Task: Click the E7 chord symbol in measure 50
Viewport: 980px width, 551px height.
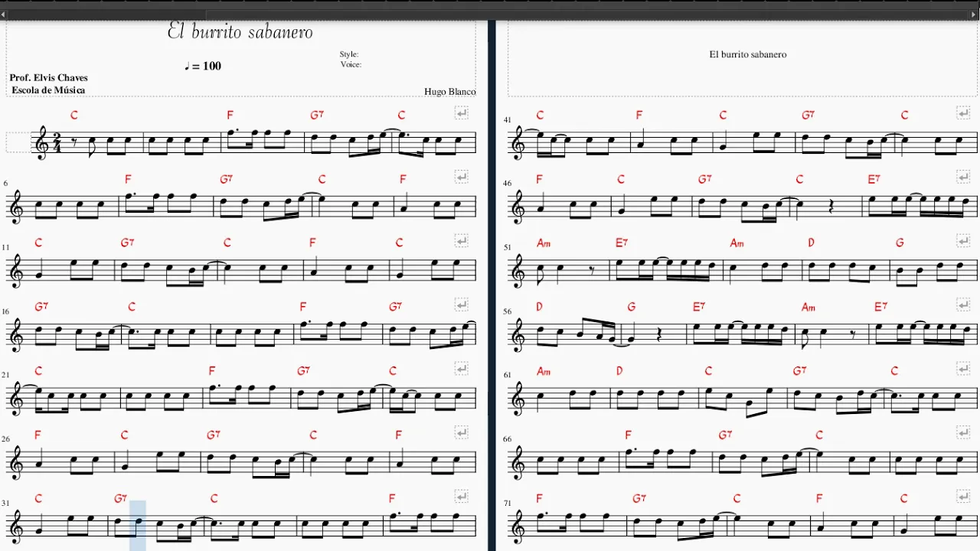Action: coord(874,179)
